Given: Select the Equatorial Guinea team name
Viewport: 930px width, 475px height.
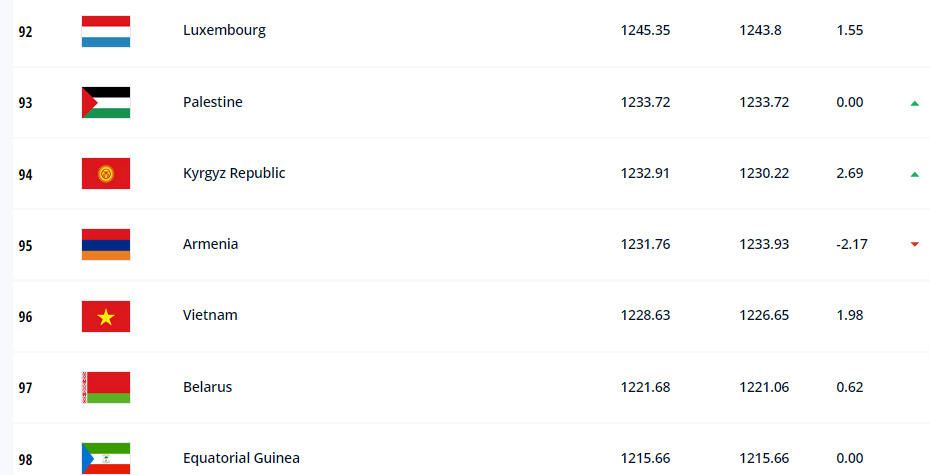Looking at the screenshot, I should tap(241, 458).
